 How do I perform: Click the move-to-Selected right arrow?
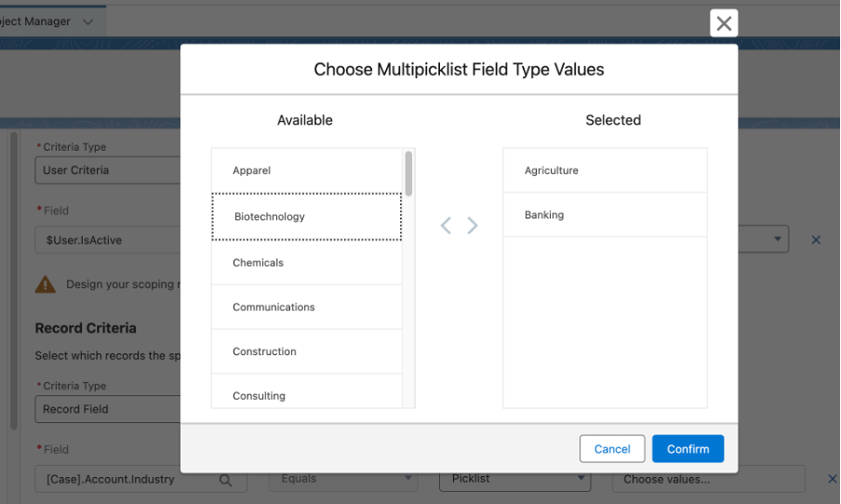coord(473,226)
